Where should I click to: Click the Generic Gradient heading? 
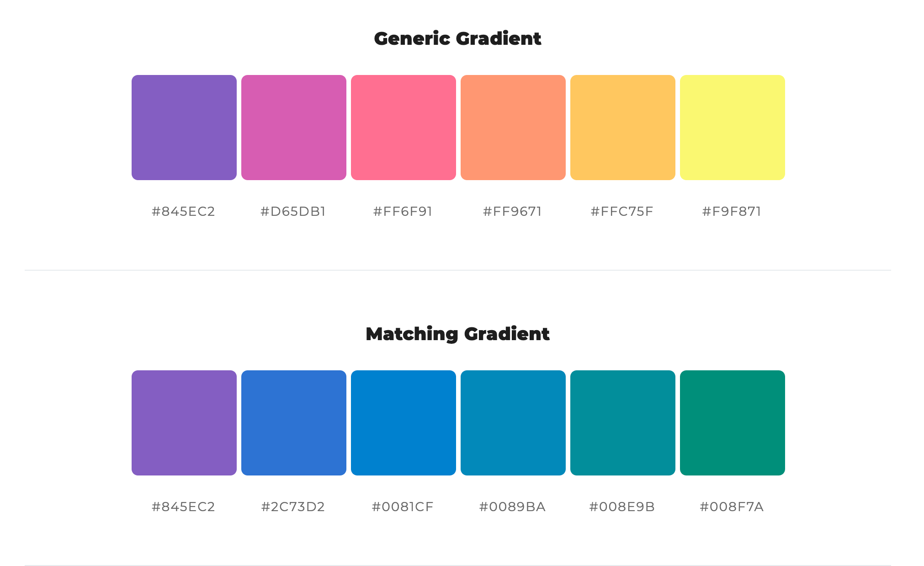tap(457, 39)
